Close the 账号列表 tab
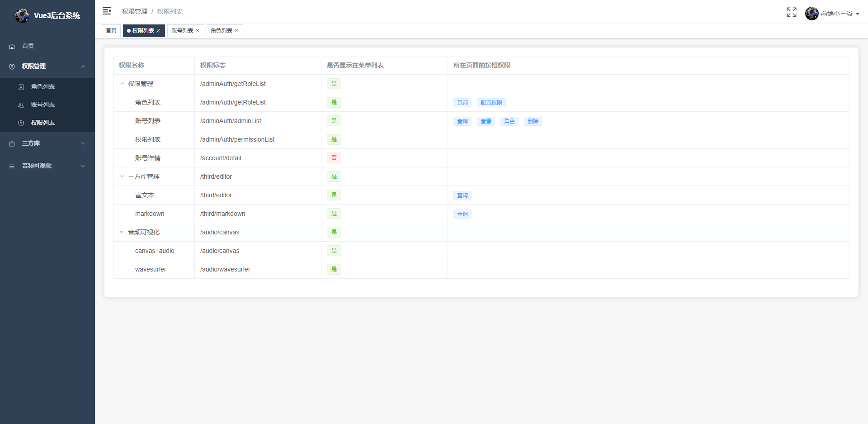 (x=198, y=31)
